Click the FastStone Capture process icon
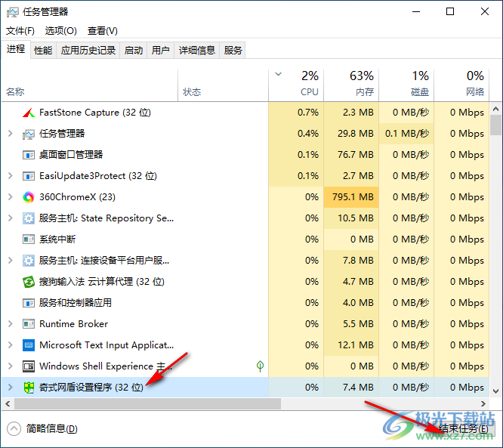Image resolution: width=503 pixels, height=448 pixels. pos(29,113)
